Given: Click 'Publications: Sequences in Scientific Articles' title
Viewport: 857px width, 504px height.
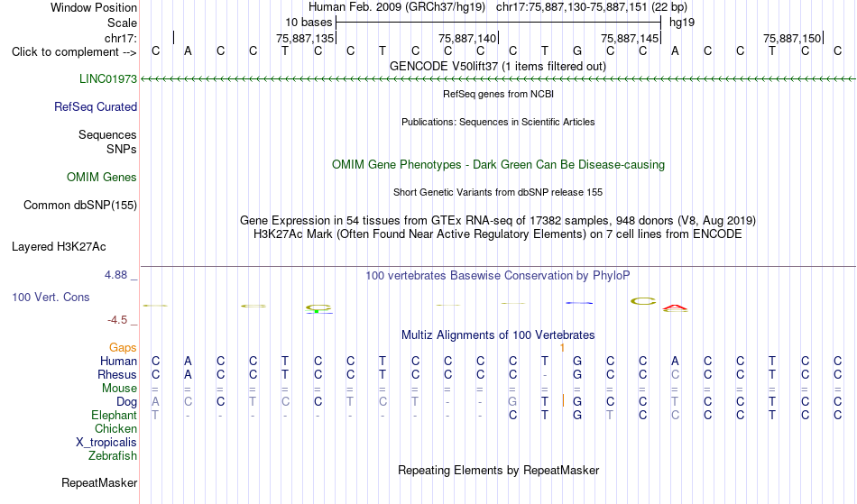Looking at the screenshot, I should (498, 122).
